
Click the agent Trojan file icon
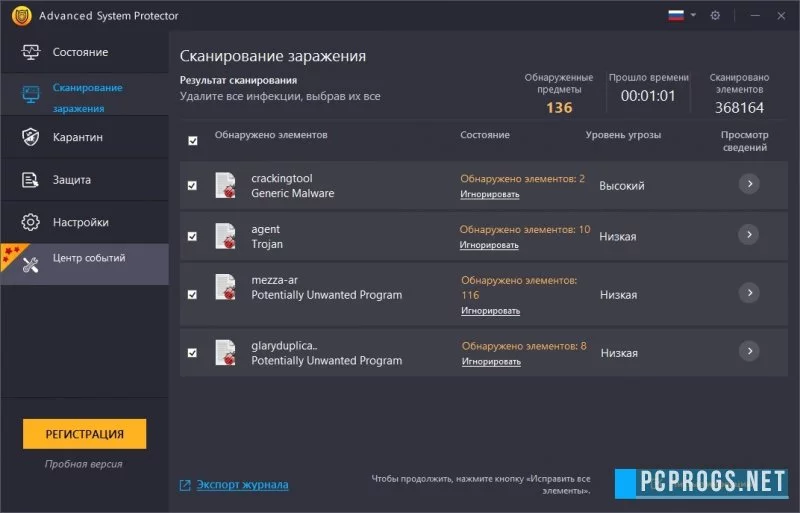click(x=226, y=236)
